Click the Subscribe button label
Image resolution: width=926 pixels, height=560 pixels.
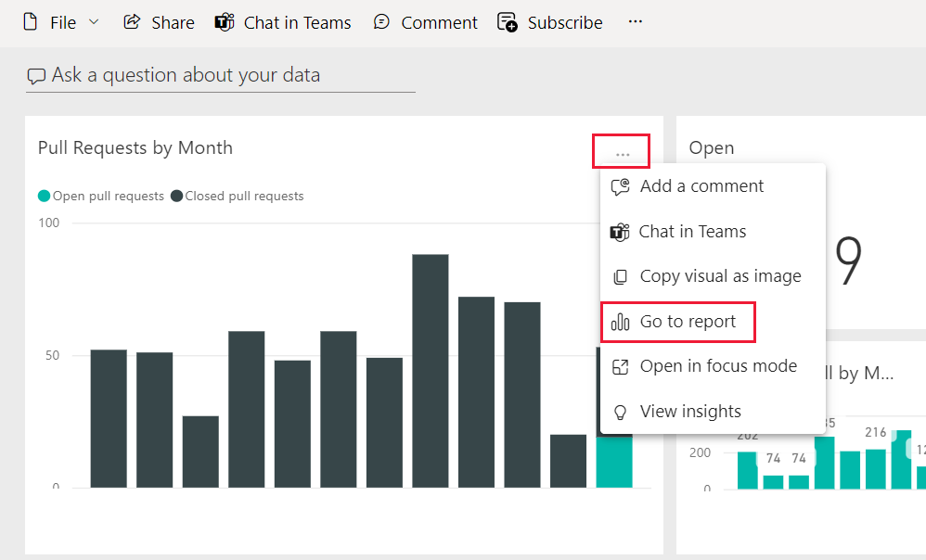(565, 22)
